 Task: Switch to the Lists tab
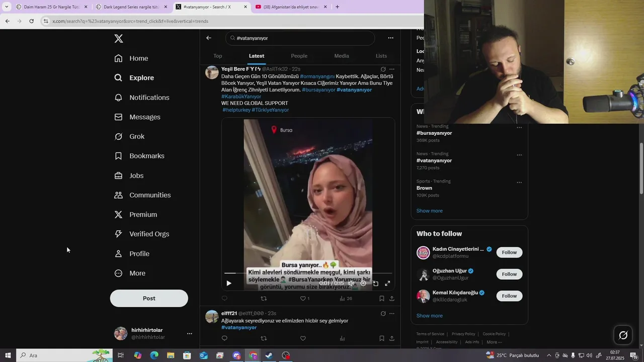coord(381,56)
